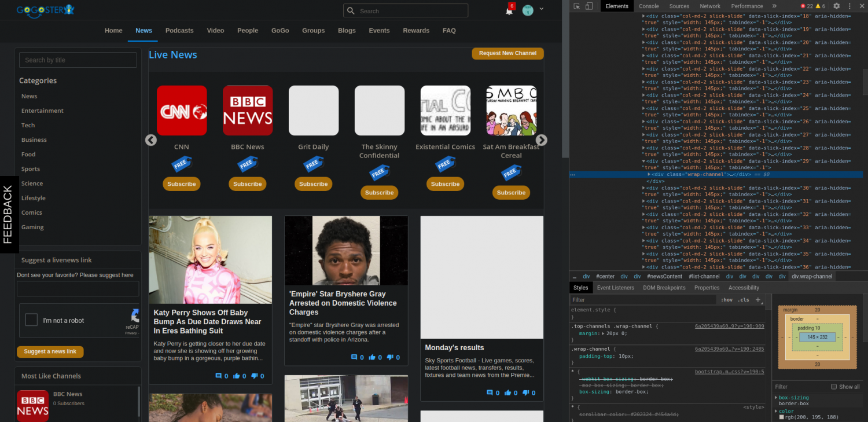Go to the Video nav tab
Image resolution: width=868 pixels, height=422 pixels.
[x=215, y=31]
